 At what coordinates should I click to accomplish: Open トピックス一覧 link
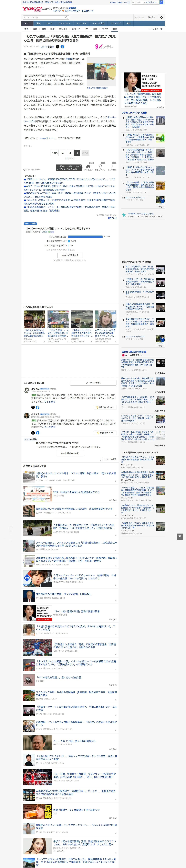pos(155,29)
